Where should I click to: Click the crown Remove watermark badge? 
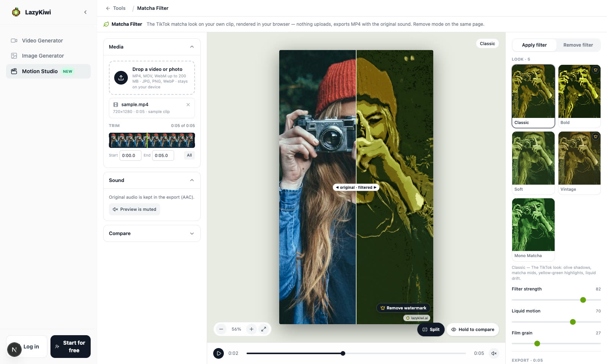click(403, 308)
